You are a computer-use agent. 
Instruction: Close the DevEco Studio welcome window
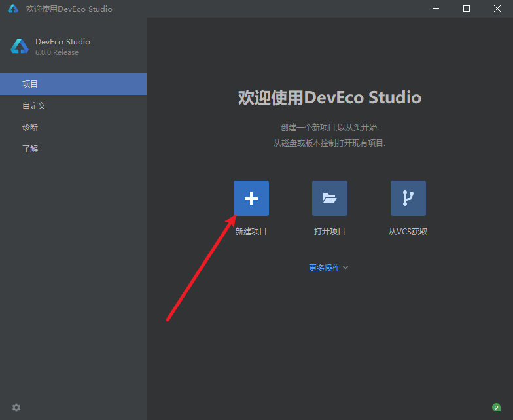pyautogui.click(x=497, y=9)
